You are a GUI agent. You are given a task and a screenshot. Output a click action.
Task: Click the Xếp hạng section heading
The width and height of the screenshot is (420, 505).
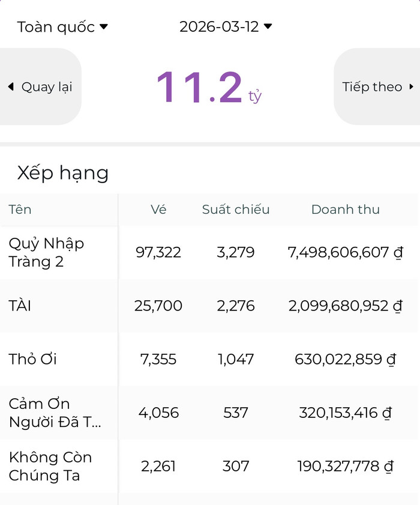[x=62, y=173]
